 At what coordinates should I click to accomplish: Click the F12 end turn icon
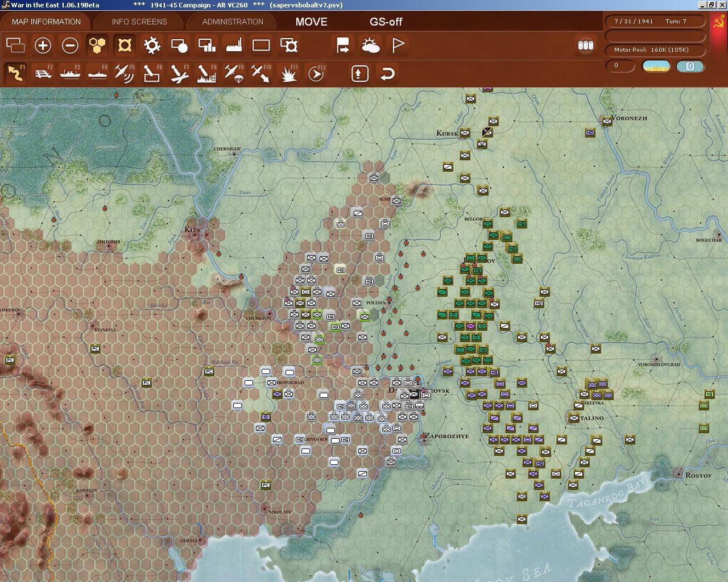click(x=316, y=73)
